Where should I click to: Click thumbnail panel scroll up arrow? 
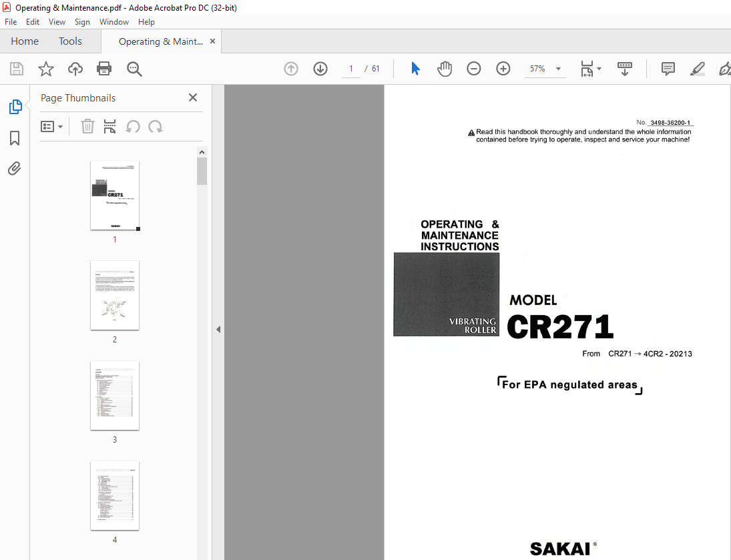point(202,152)
